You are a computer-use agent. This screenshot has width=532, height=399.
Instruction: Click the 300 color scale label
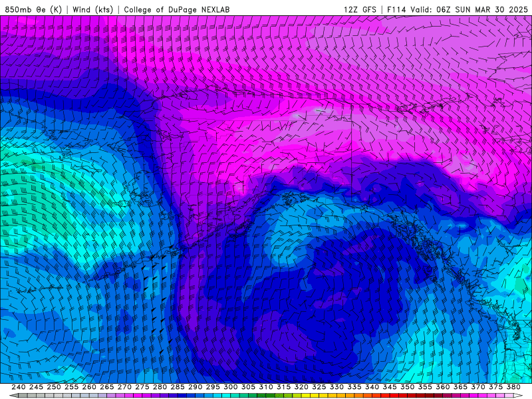[230, 387]
